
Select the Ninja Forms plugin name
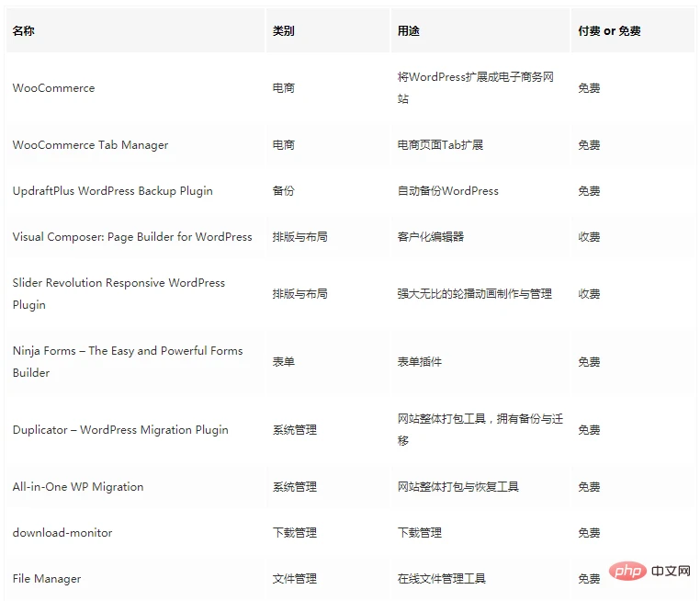[128, 362]
